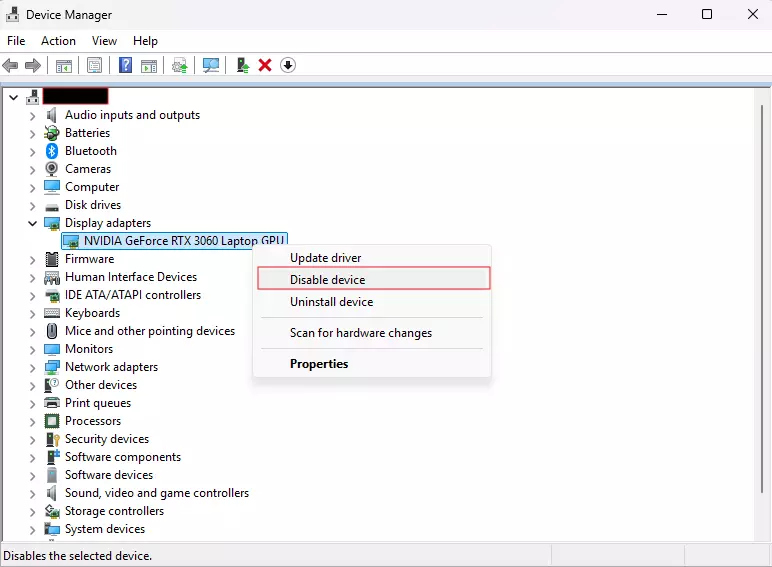Maximize the Device Manager window
772x567 pixels.
point(707,14)
